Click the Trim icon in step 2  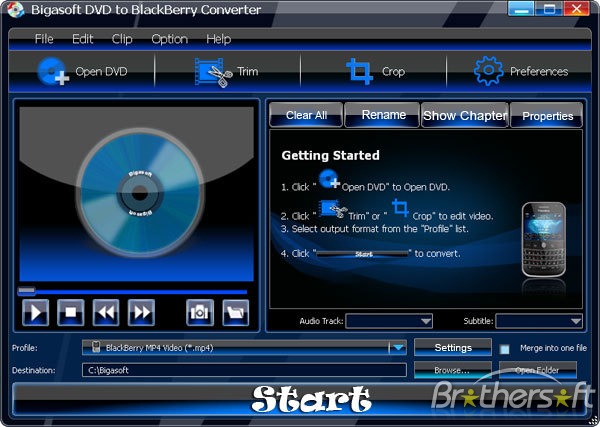click(333, 209)
